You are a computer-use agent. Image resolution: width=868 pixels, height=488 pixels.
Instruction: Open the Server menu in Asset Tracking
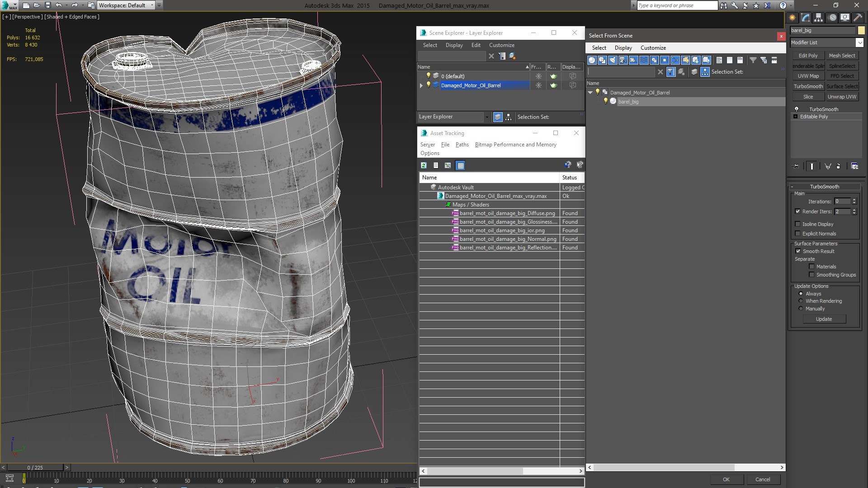pos(427,145)
